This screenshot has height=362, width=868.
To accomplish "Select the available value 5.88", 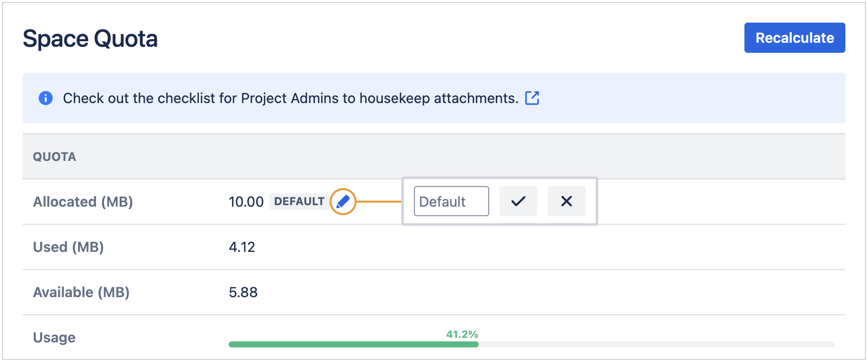I will (243, 292).
